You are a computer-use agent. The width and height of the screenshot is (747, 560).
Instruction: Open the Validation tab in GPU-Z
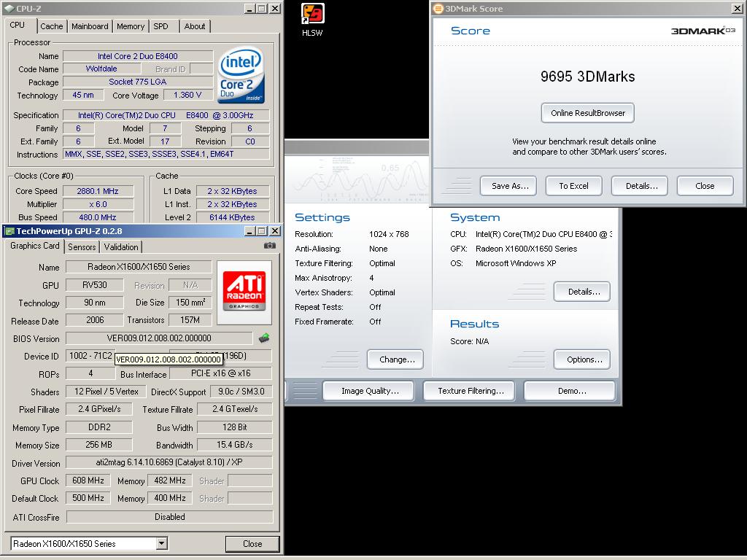click(x=121, y=246)
